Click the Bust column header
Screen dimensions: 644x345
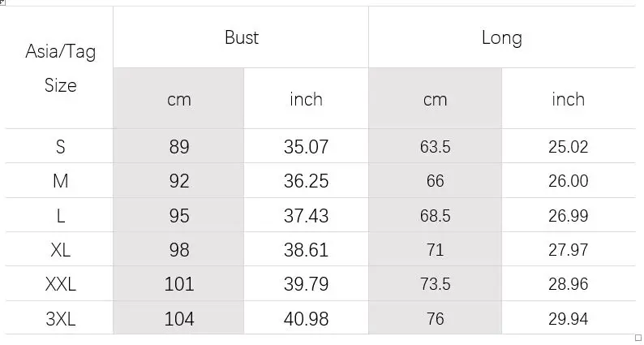[x=241, y=37]
